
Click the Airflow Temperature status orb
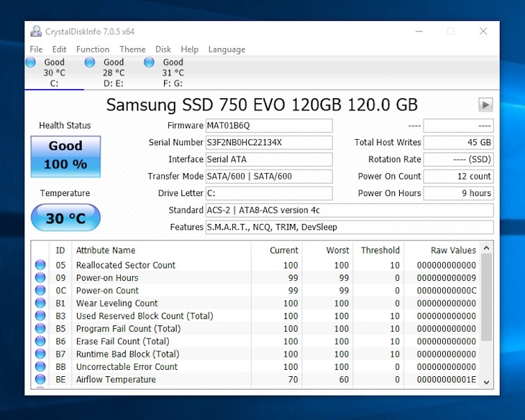pyautogui.click(x=40, y=380)
